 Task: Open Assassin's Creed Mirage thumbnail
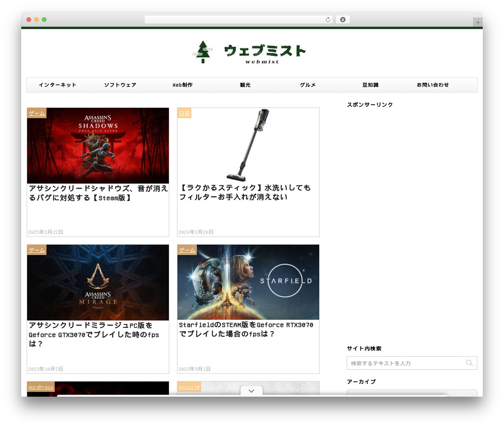98,282
